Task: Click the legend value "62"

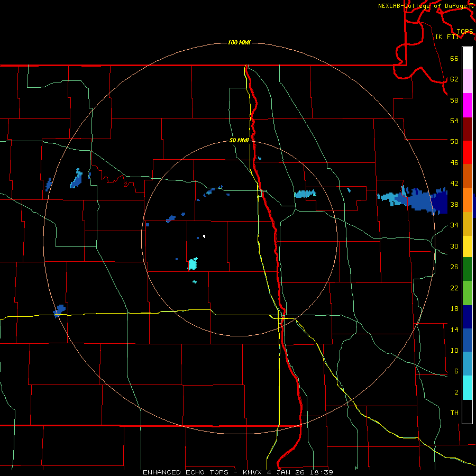Action: pos(454,79)
